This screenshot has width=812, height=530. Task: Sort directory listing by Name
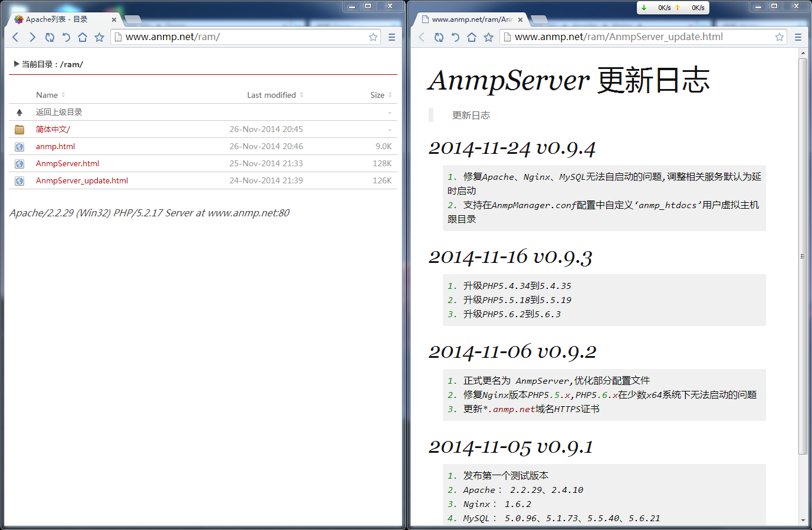pyautogui.click(x=47, y=95)
